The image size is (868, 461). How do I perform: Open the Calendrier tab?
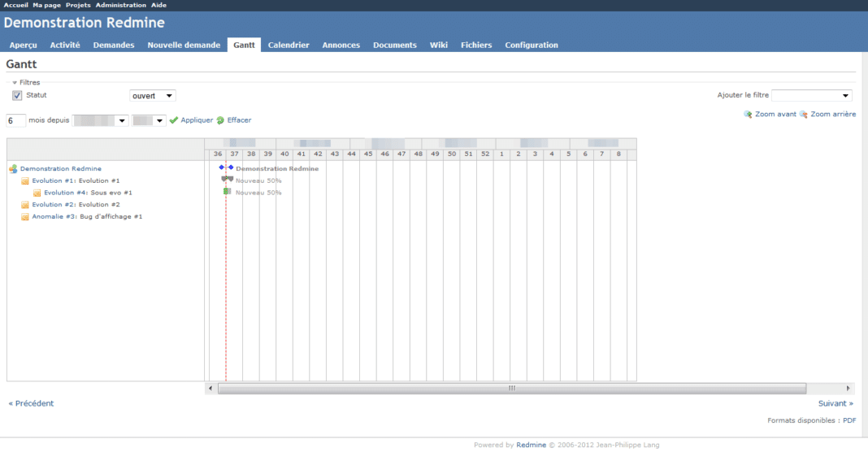tap(289, 45)
